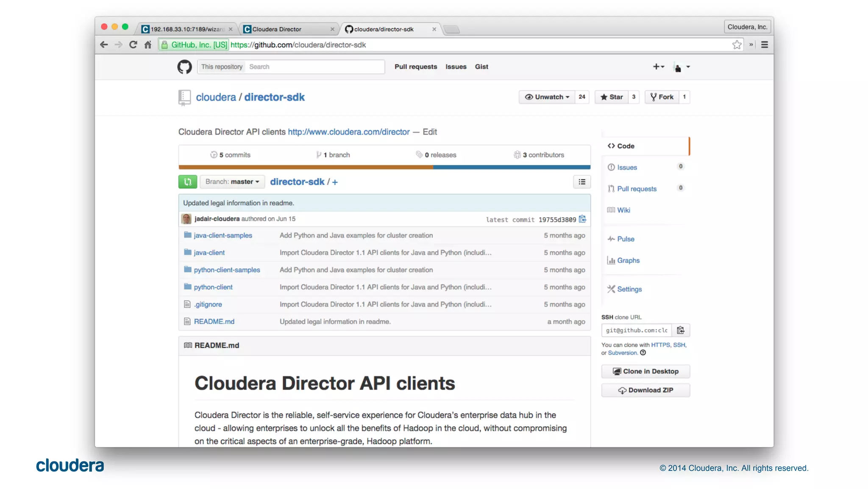Open the Code tab in the sidebar
The height and width of the screenshot is (489, 868).
point(645,146)
